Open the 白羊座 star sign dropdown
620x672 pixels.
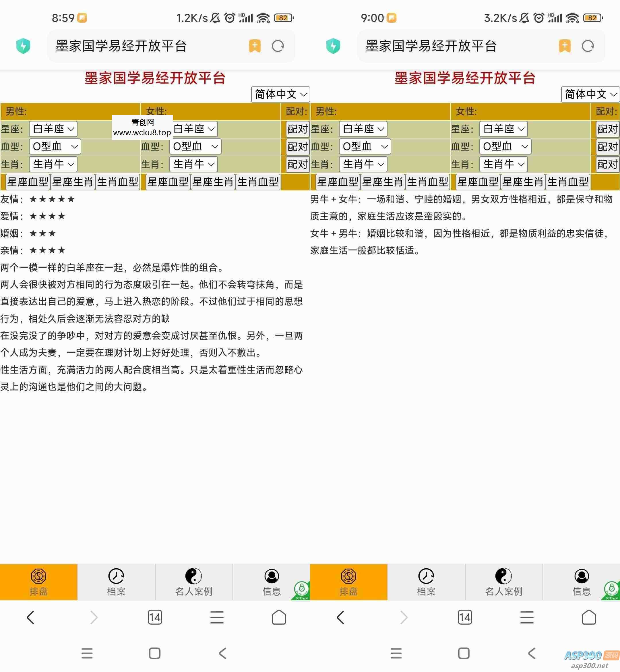pos(53,129)
